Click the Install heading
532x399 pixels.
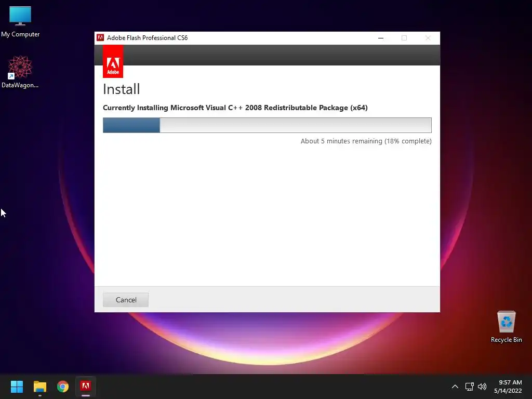pos(121,89)
